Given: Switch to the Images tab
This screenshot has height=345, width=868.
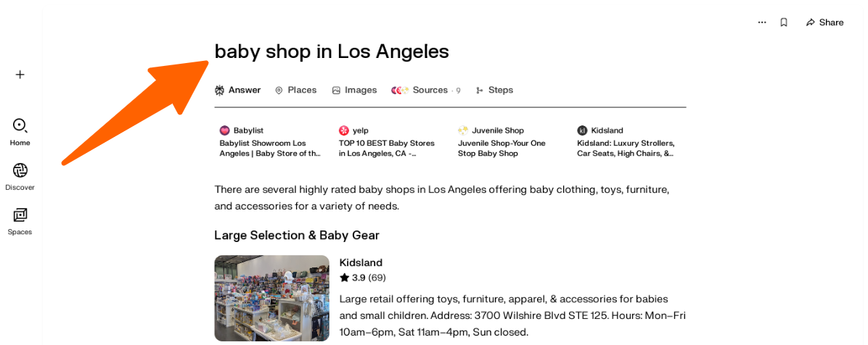Looking at the screenshot, I should click(x=354, y=91).
